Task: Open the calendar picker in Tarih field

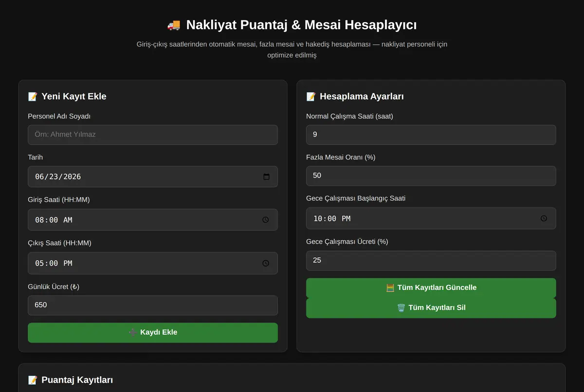Action: pos(266,177)
